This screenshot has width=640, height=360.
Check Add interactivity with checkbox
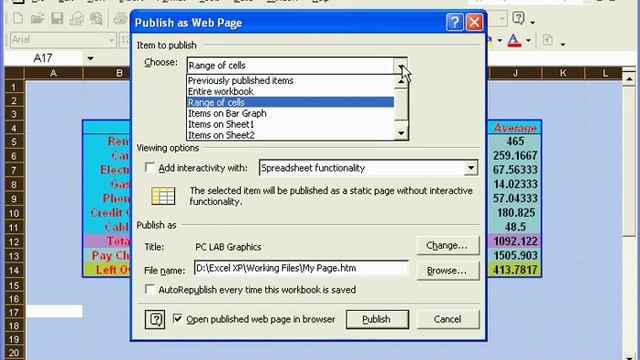point(150,167)
